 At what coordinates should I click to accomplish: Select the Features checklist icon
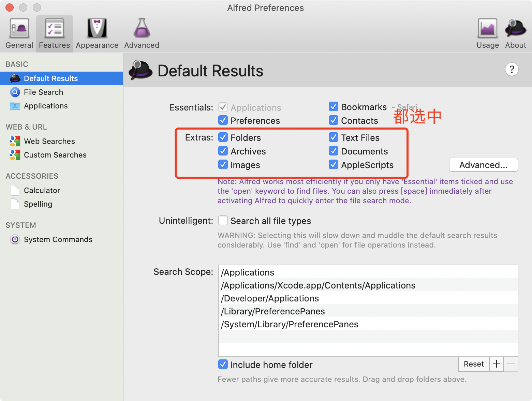pyautogui.click(x=55, y=28)
